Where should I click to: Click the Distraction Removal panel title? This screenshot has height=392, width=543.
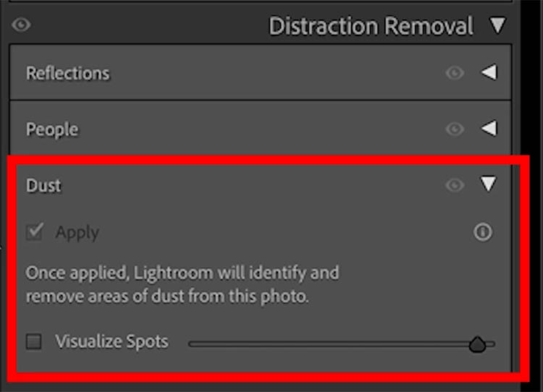click(371, 27)
